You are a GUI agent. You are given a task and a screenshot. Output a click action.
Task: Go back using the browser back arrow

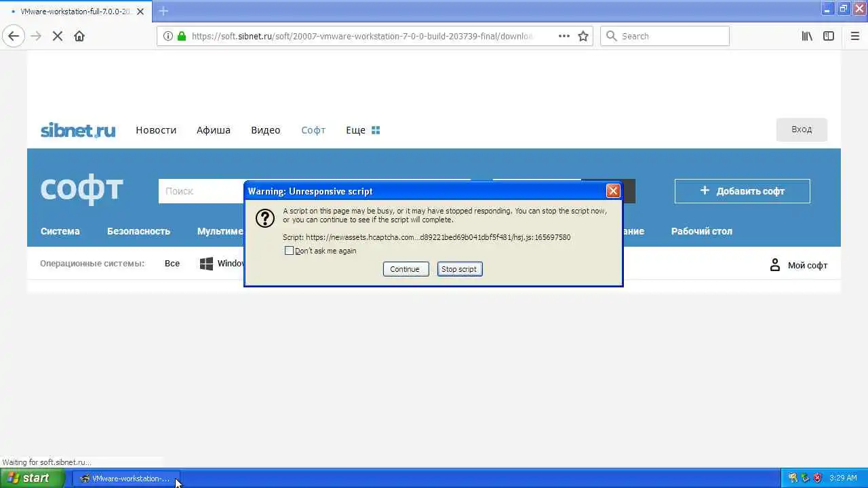point(14,36)
